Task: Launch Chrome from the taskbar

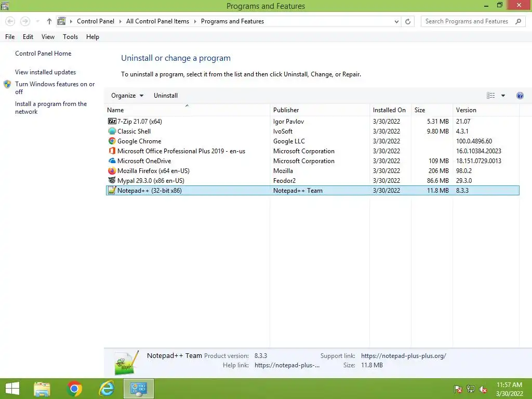Action: pyautogui.click(x=74, y=389)
